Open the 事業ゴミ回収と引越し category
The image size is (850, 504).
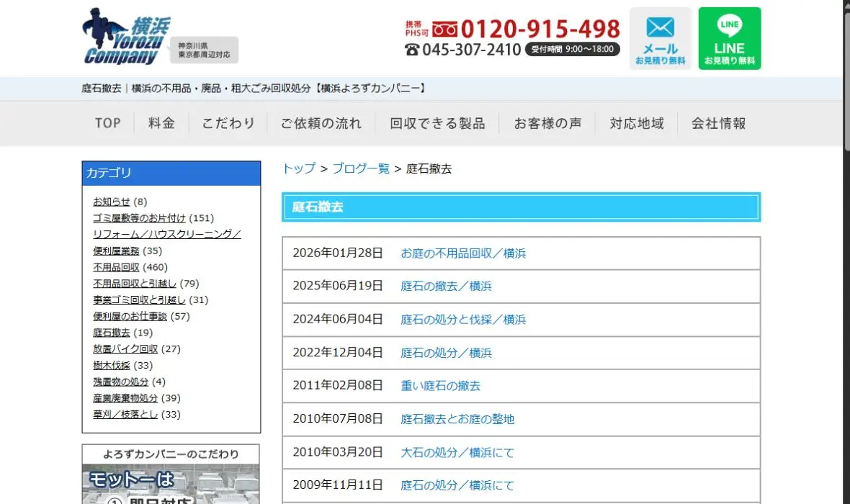click(x=139, y=300)
